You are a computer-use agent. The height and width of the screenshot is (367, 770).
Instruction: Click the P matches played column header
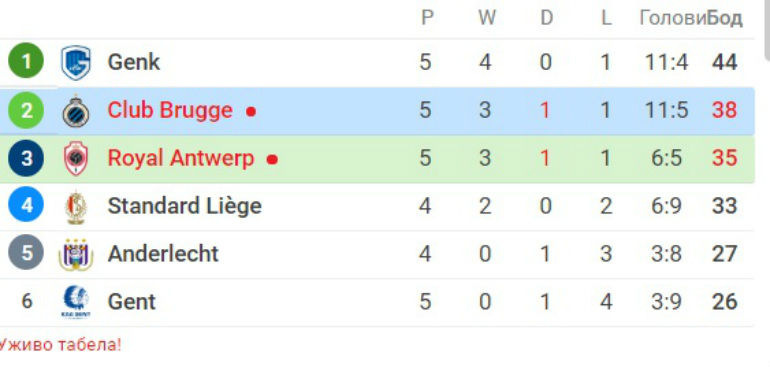[427, 19]
